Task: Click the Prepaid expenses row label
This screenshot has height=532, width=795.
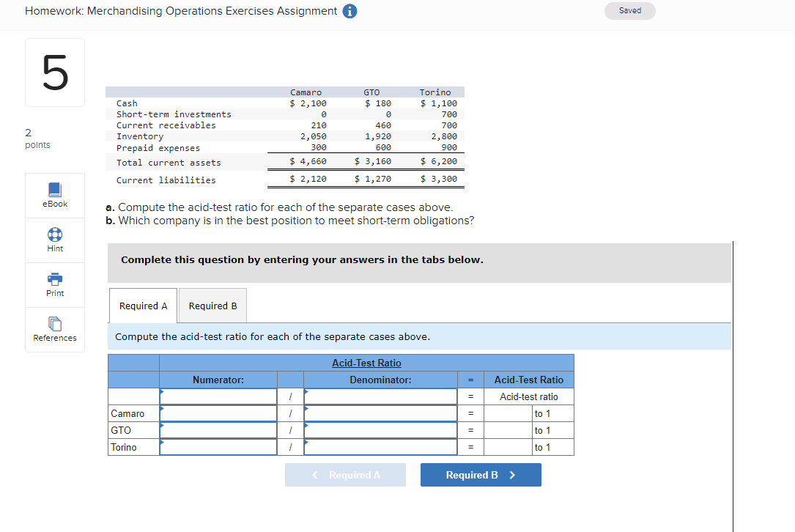Action: [x=158, y=148]
